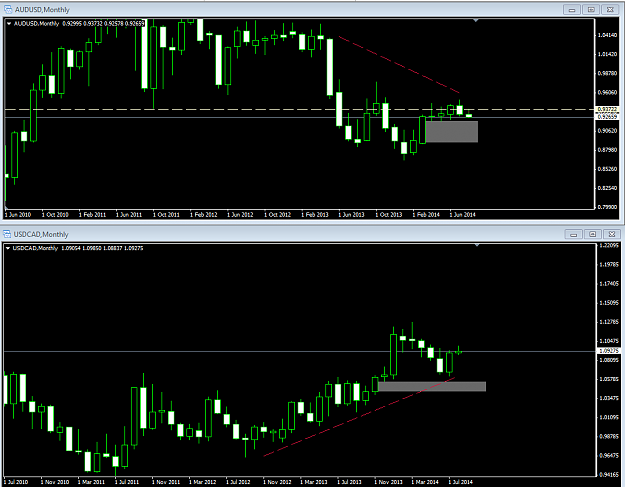
Task: Click the 0.85260 price axis label
Action: [607, 169]
